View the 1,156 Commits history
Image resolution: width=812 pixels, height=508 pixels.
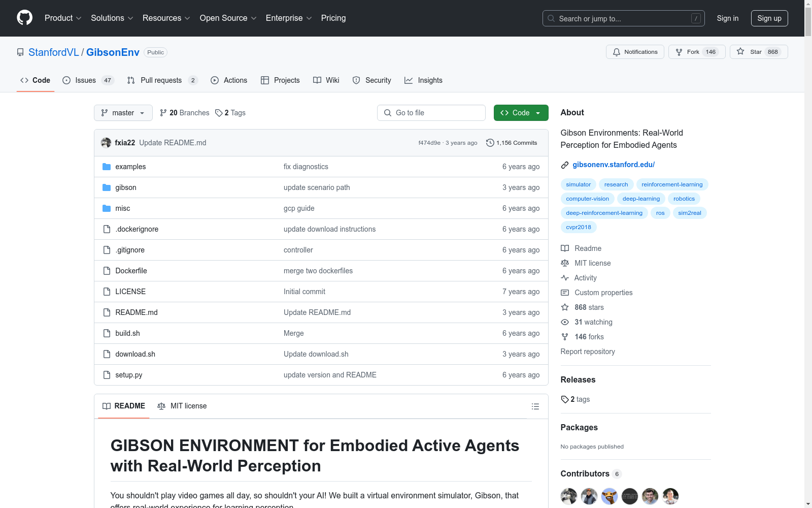tap(512, 143)
